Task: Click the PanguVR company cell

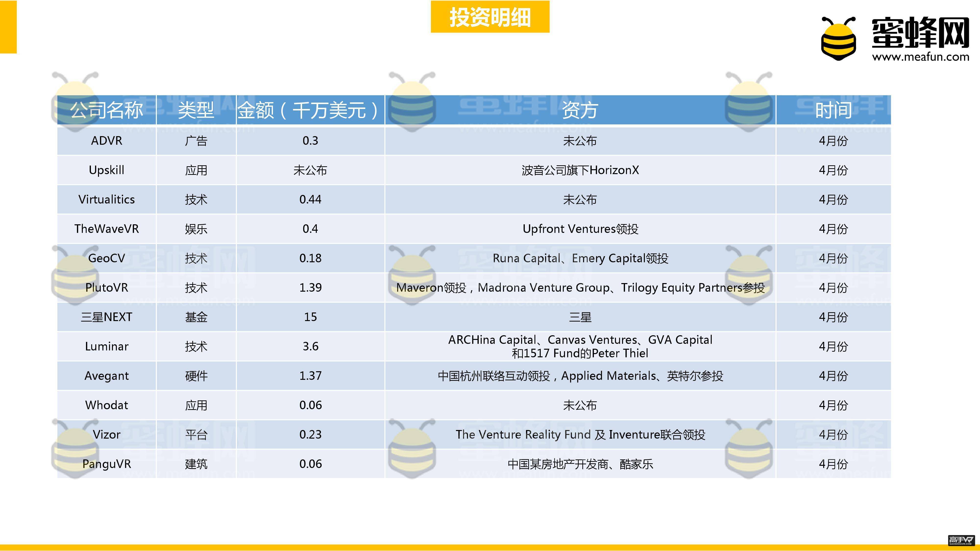Action: [107, 464]
